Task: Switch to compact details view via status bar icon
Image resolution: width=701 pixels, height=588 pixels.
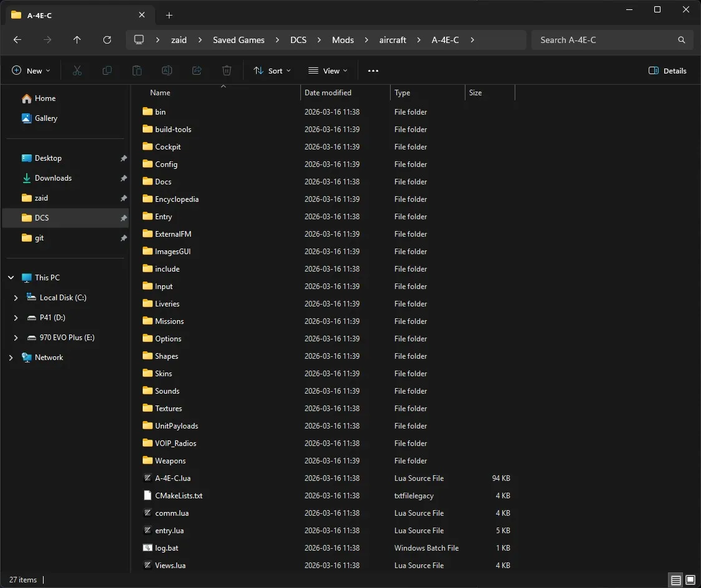Action: [x=675, y=580]
